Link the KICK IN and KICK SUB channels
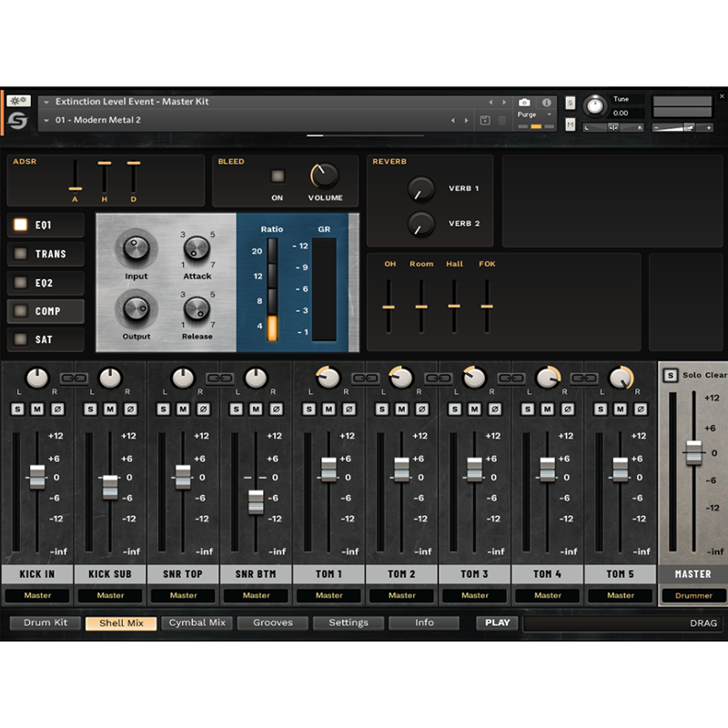 pos(74,379)
